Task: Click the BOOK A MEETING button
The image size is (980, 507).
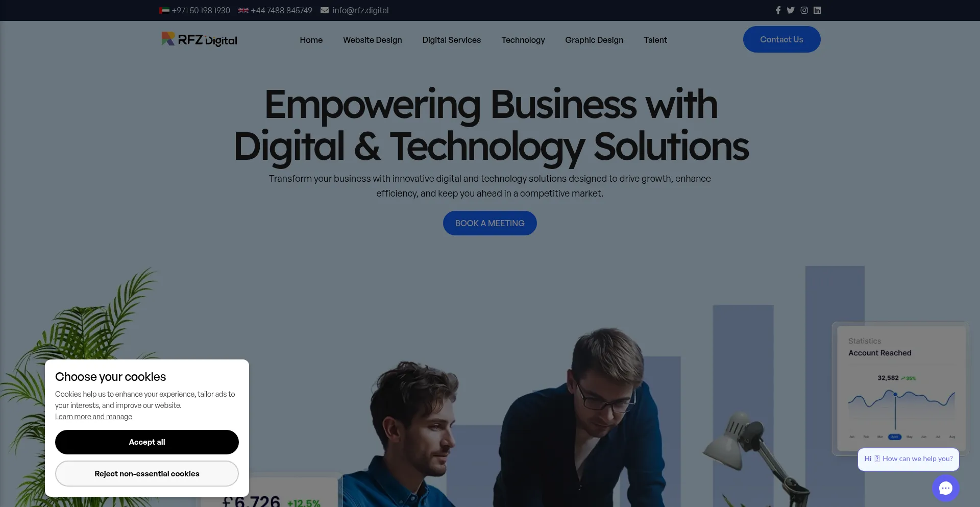Action: click(x=490, y=223)
